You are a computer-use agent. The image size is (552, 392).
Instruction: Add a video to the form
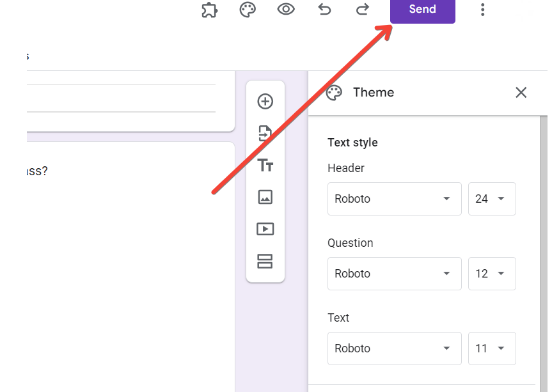point(265,229)
